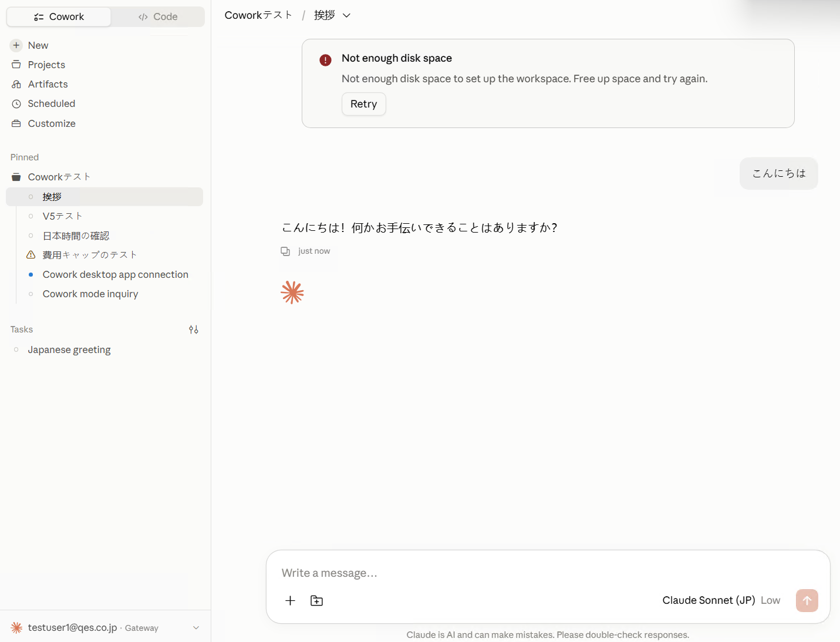Screen dimensions: 840x642
Task: Select the 挨拶 conversation in sidebar
Action: pyautogui.click(x=104, y=197)
